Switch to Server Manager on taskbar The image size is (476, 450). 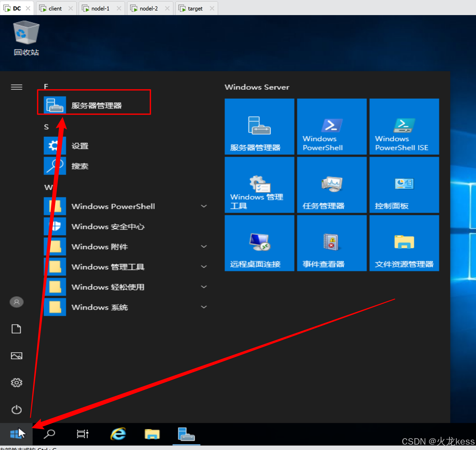click(x=186, y=434)
